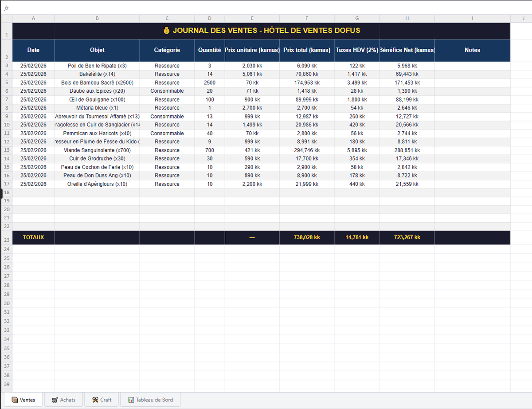The height and width of the screenshot is (409, 532).
Task: Click total taxes 14,761 kk
Action: (x=357, y=237)
